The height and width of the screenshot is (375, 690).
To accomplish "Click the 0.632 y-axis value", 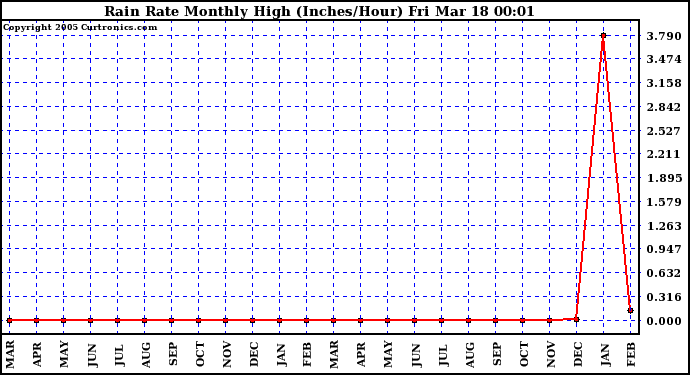I will (x=664, y=273).
